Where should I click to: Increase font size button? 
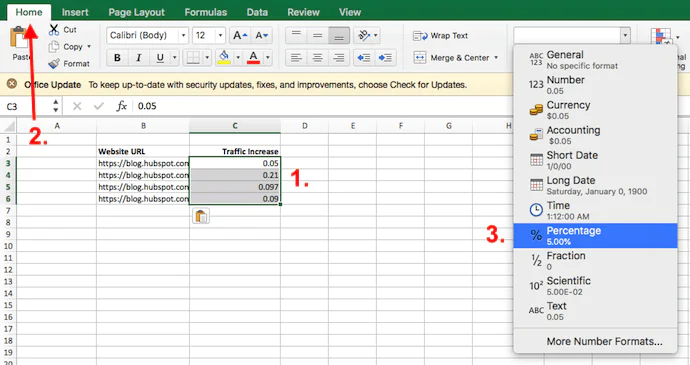(x=240, y=35)
